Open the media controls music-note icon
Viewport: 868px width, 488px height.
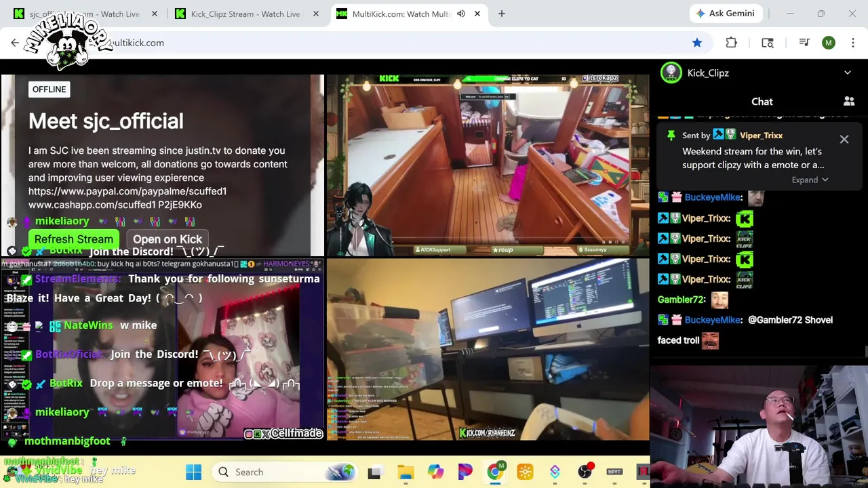(x=804, y=43)
